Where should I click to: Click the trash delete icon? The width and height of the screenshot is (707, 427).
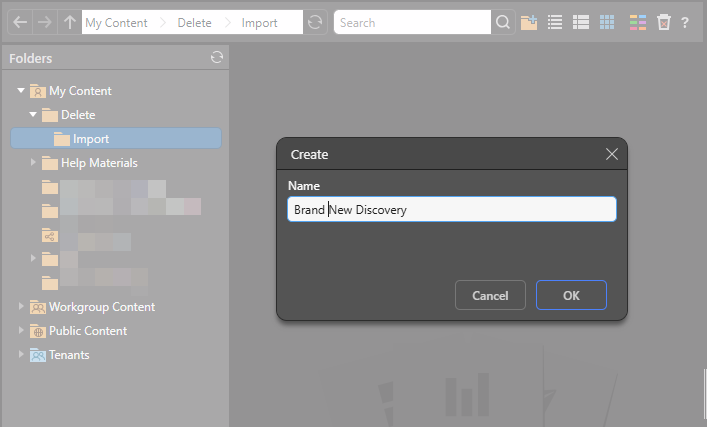click(x=664, y=22)
